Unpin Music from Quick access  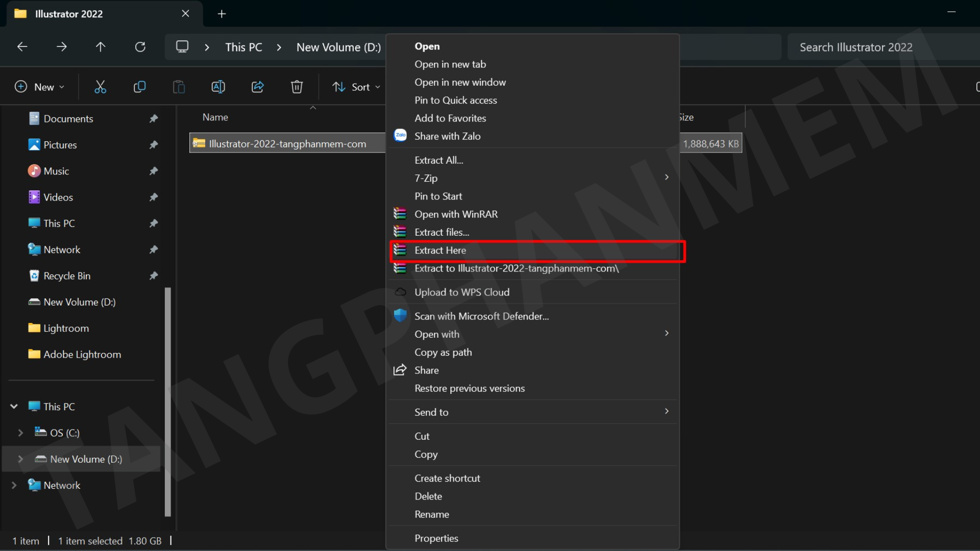pyautogui.click(x=153, y=171)
